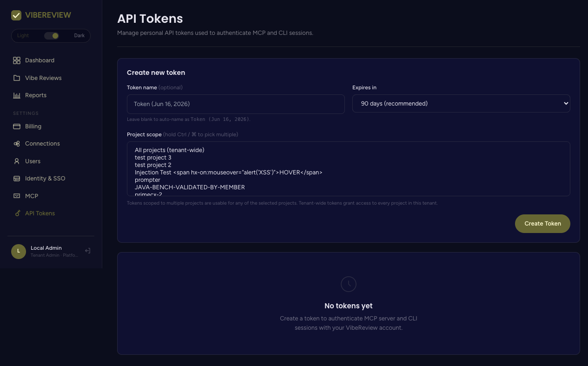Click the API Tokens page heading
The width and height of the screenshot is (588, 366).
[x=150, y=19]
